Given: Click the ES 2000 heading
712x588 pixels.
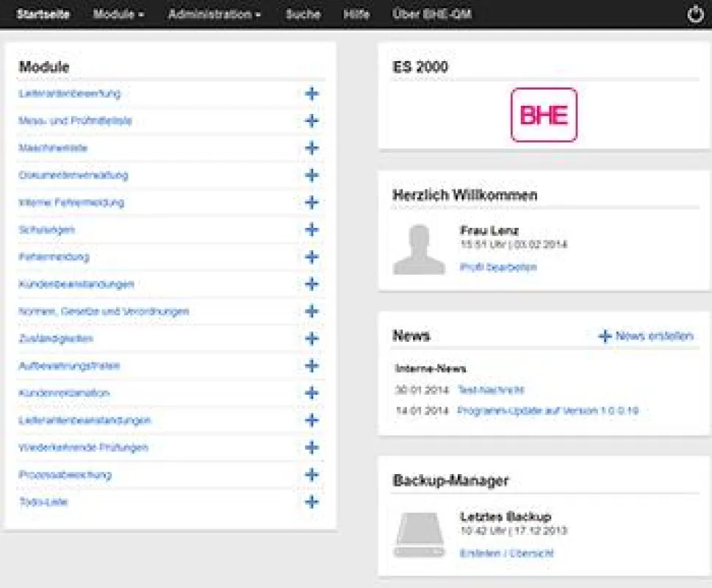Looking at the screenshot, I should pyautogui.click(x=420, y=67).
